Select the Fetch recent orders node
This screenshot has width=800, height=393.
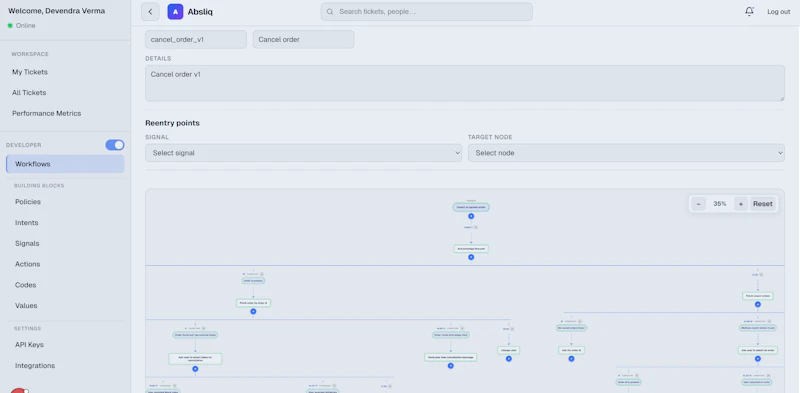pyautogui.click(x=758, y=296)
